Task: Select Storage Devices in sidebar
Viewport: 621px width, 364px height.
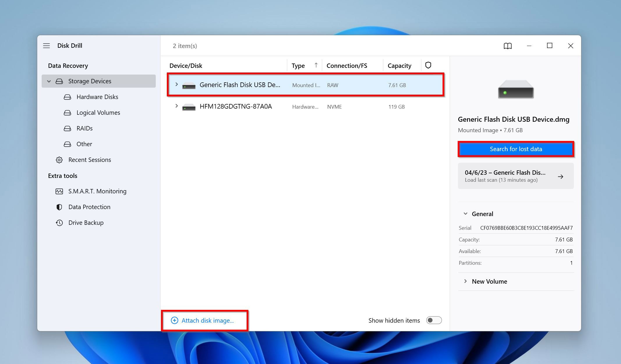Action: 99,81
